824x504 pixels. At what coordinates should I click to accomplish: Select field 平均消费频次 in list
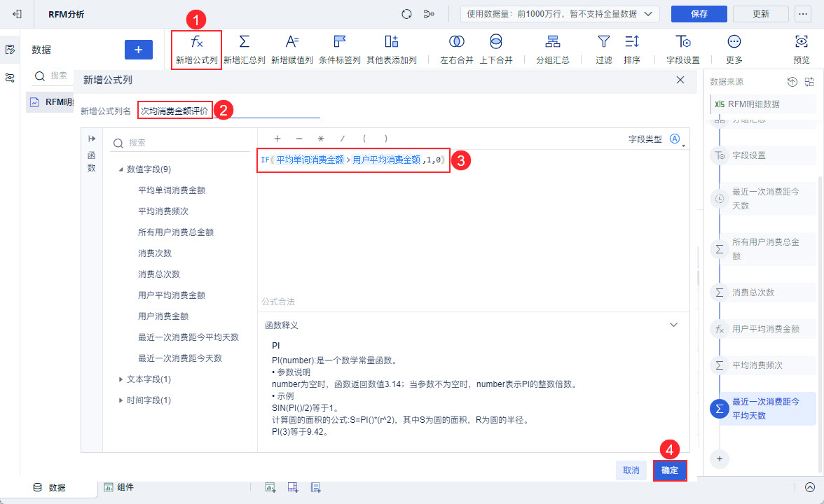(x=163, y=211)
